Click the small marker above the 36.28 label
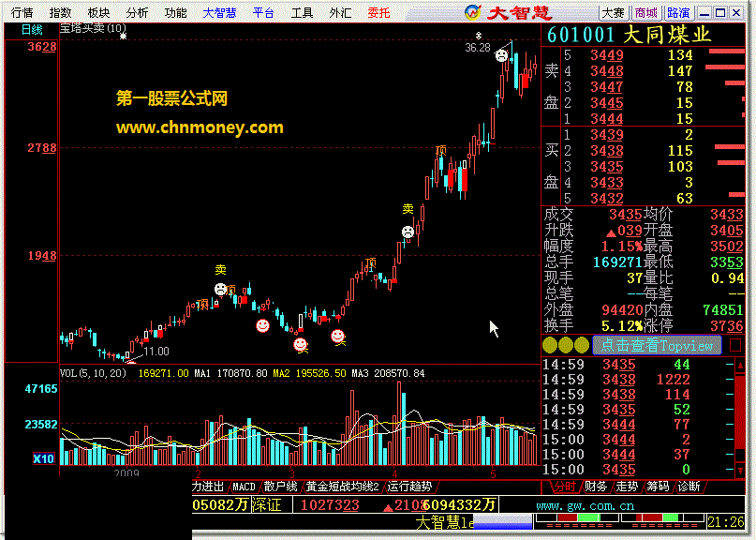 point(479,36)
